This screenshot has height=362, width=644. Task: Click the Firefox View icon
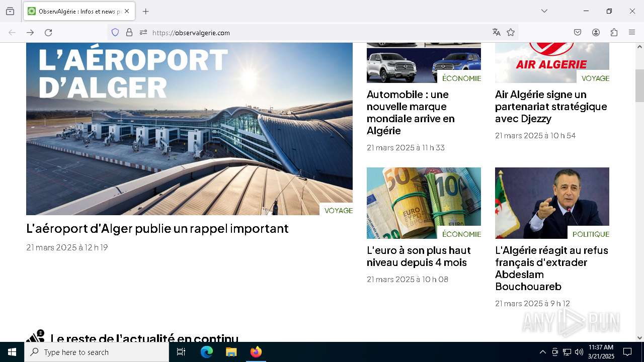coord(10,11)
